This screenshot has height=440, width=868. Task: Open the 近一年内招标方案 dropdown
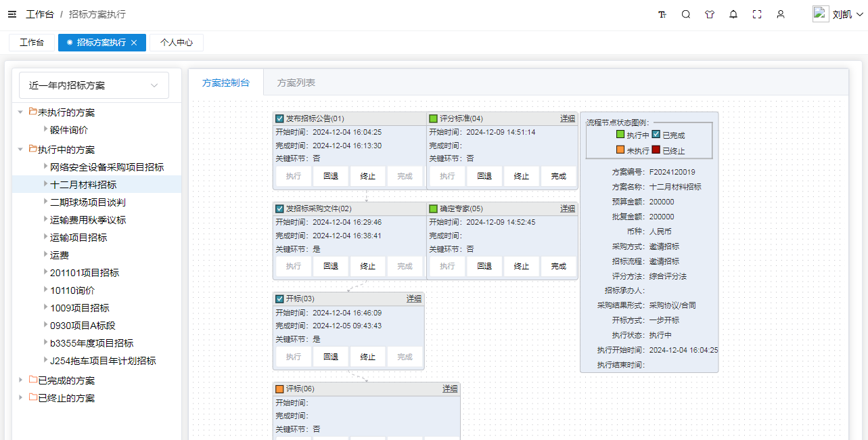pyautogui.click(x=94, y=85)
